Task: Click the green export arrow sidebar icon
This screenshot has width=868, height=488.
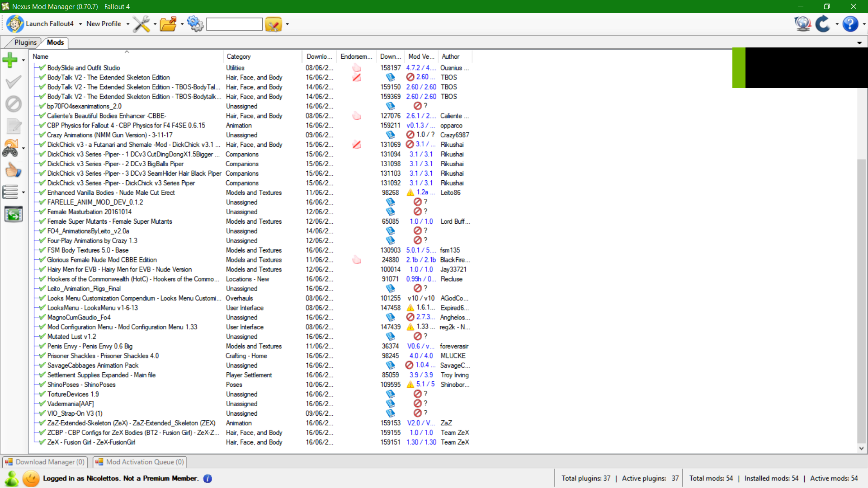Action: pos(14,214)
